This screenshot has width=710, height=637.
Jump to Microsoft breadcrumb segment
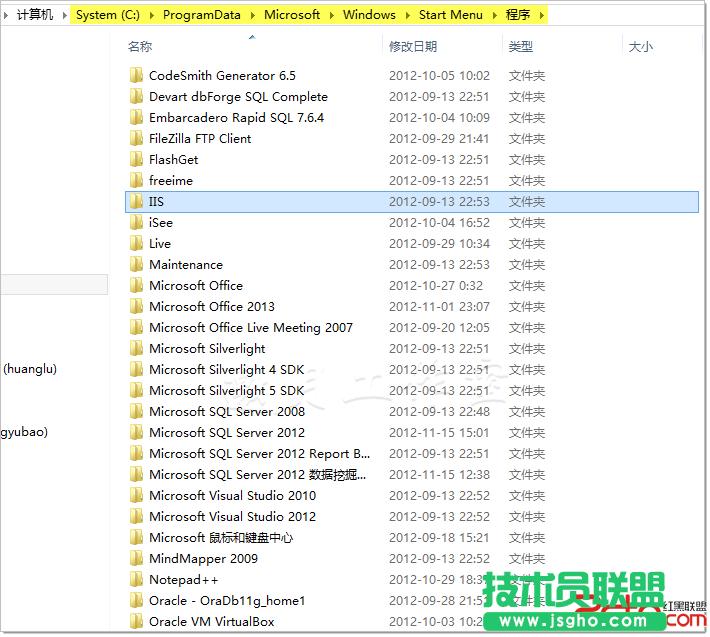[x=292, y=15]
